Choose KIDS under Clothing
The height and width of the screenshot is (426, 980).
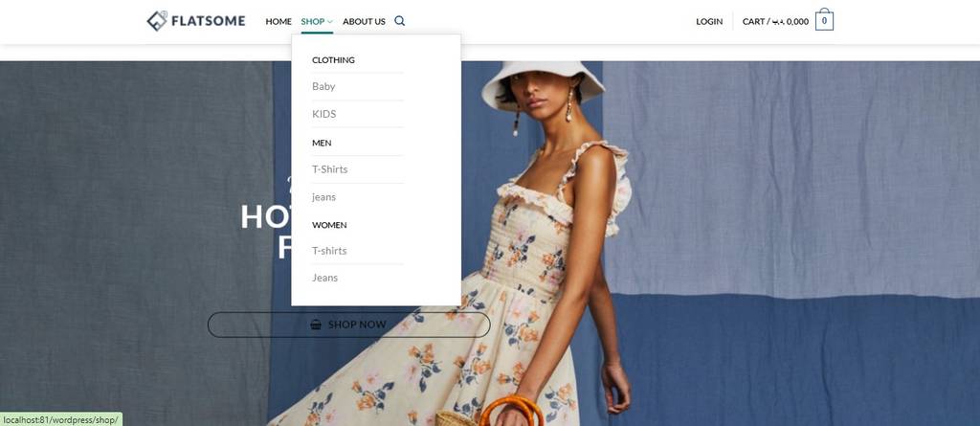tap(323, 114)
